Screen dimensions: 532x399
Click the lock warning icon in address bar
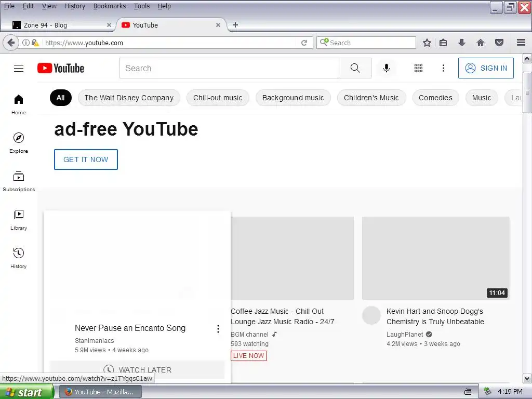coord(35,43)
